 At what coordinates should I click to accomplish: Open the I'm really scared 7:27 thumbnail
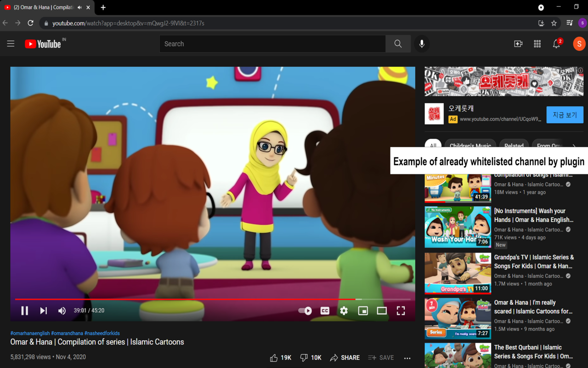pos(458,318)
